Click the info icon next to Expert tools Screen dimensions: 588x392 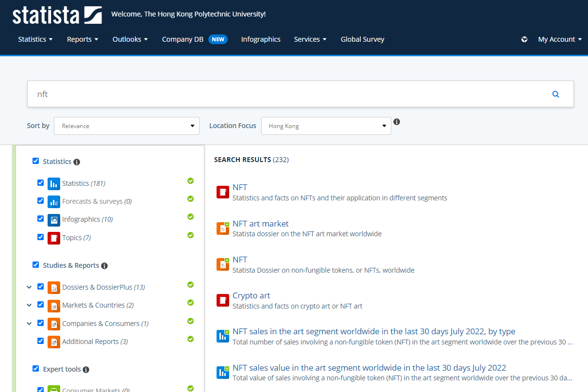(x=86, y=370)
